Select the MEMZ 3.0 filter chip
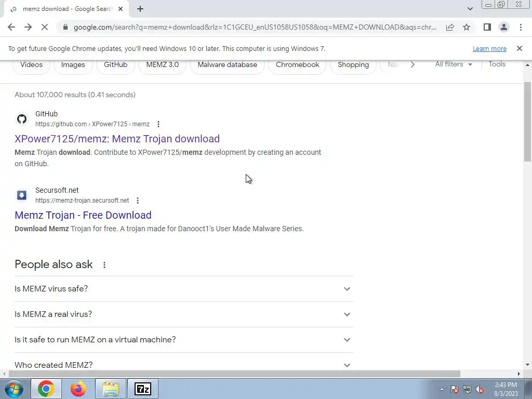 (163, 65)
